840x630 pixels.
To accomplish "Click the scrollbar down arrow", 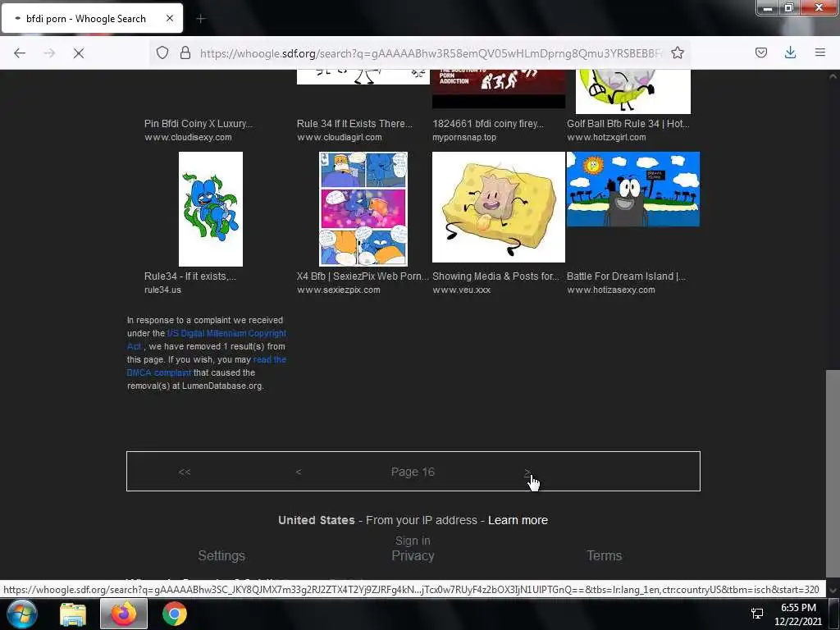I will (833, 591).
